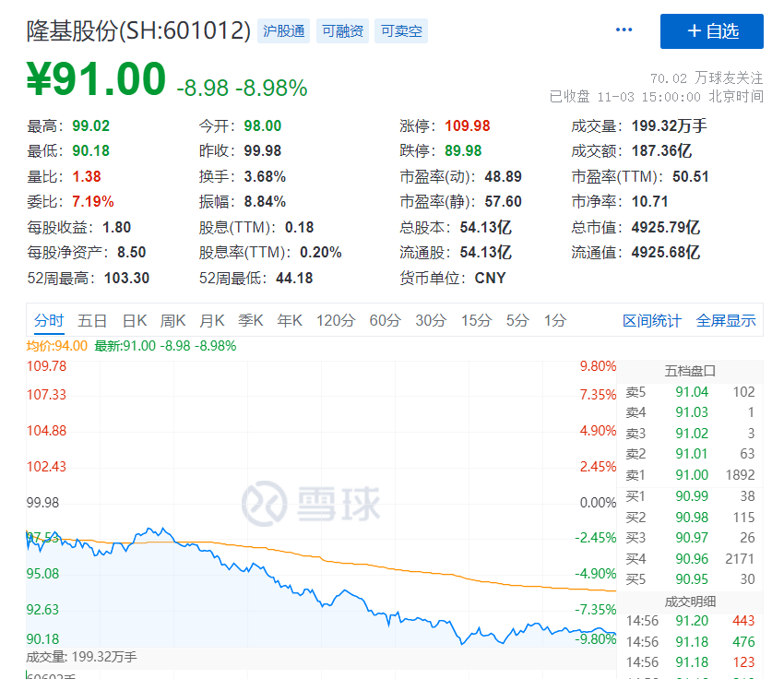Click the 52周最高 value 103.30
Screen dimensions: 784x679
click(126, 278)
